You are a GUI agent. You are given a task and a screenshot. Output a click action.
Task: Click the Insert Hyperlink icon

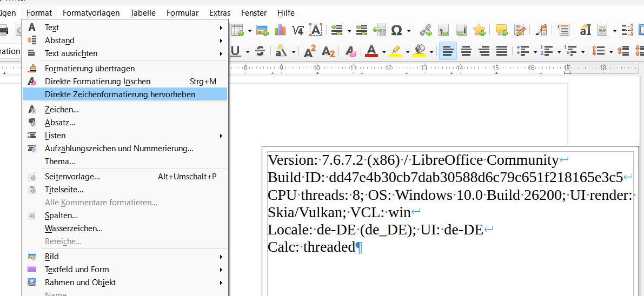[426, 30]
